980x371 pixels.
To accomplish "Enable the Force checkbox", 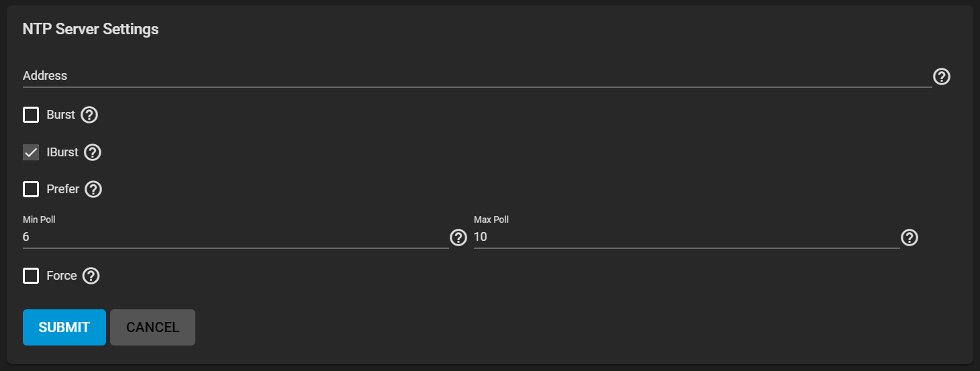I will 31,276.
